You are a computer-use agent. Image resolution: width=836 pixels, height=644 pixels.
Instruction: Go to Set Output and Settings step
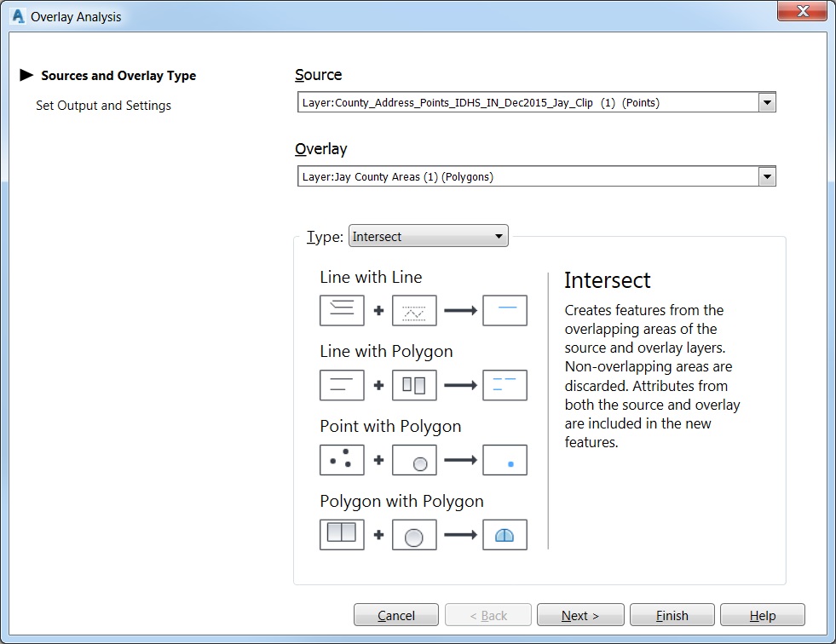[103, 106]
